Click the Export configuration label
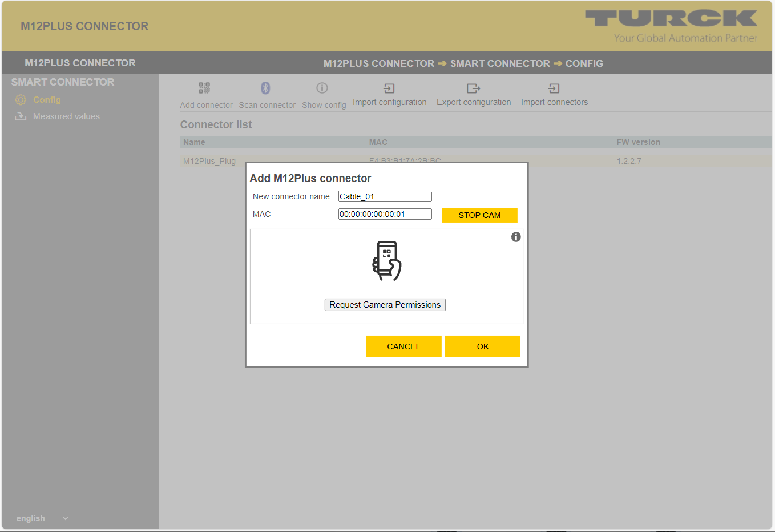The image size is (775, 532). point(474,102)
